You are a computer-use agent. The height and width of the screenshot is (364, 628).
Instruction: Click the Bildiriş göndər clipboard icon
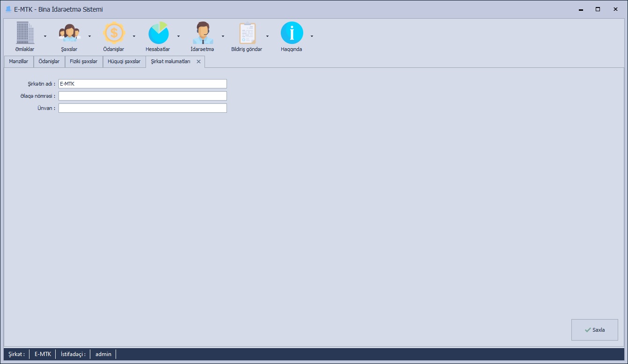click(247, 33)
